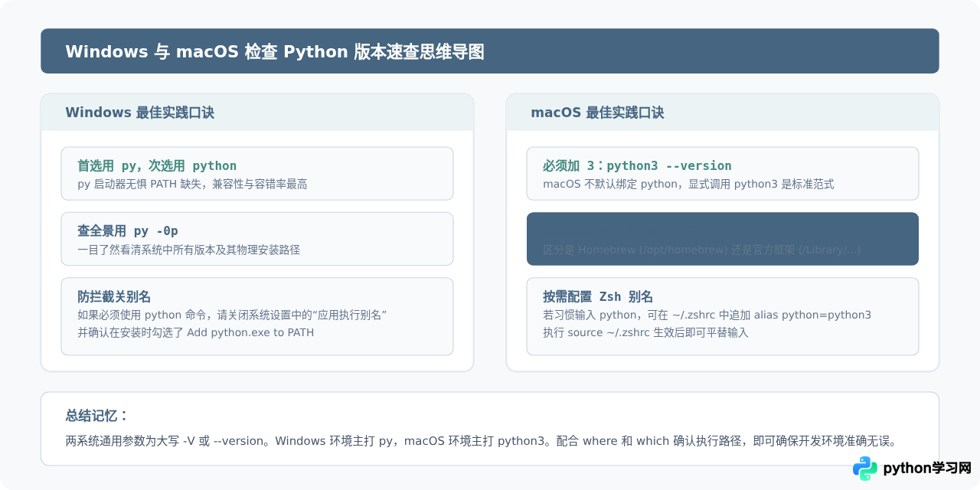Image resolution: width=980 pixels, height=490 pixels.
Task: Click the dimmed line about Homebrew '/opt/homebrew'
Action: (701, 250)
